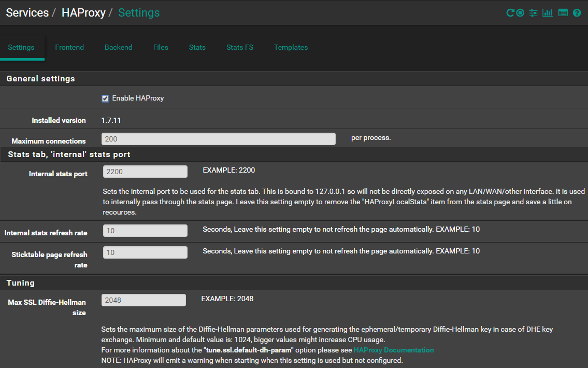588x368 pixels.
Task: Open related settings sliders icon
Action: [x=534, y=13]
